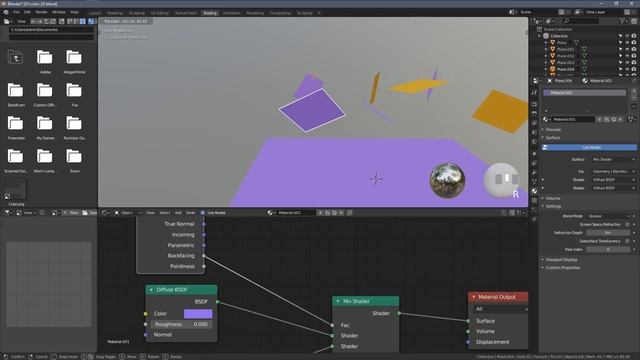Click the Fac Geometry Backfacing field
This screenshot has width=640, height=360.
[x=614, y=172]
